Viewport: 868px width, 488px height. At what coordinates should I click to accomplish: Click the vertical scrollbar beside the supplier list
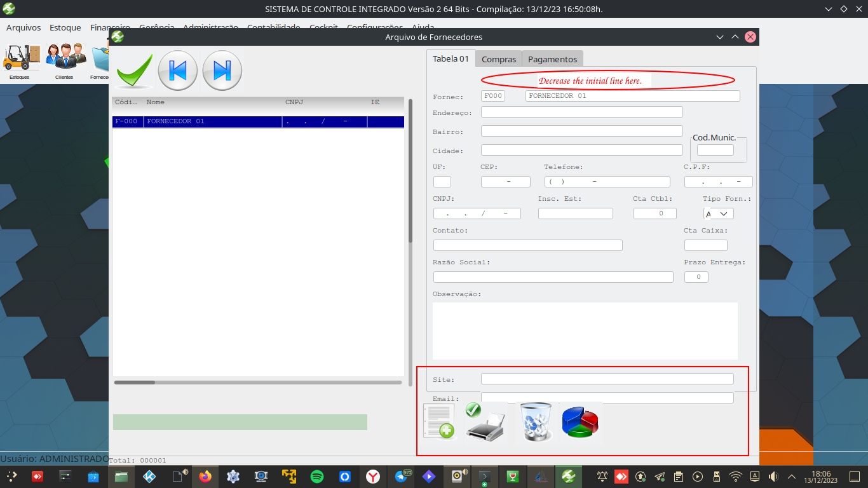click(x=410, y=241)
